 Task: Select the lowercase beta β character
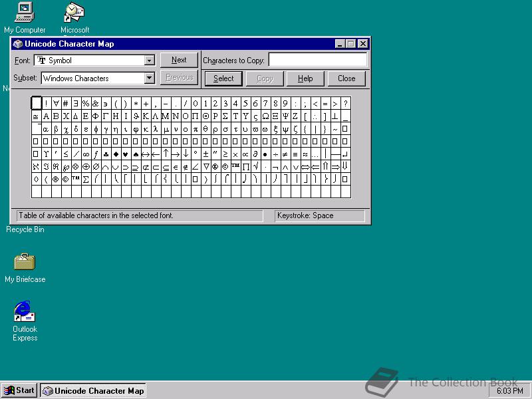coord(56,129)
